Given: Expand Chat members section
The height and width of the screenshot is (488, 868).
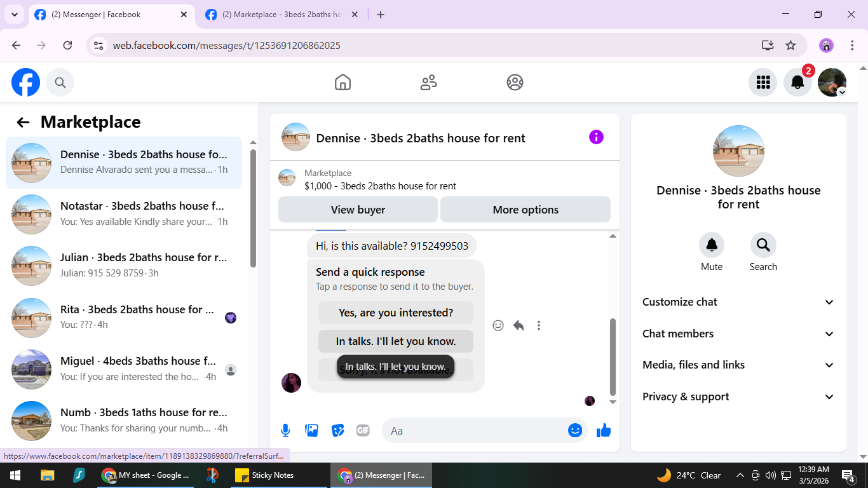Looking at the screenshot, I should pos(738,334).
